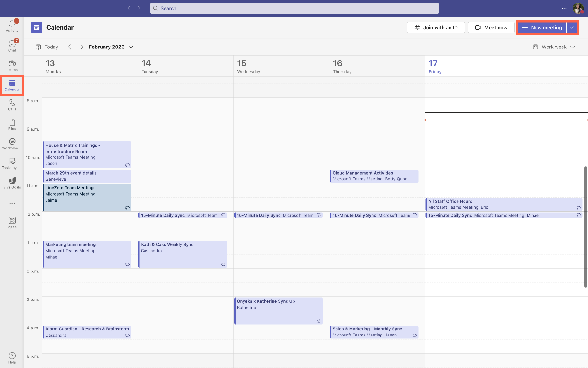Image resolution: width=588 pixels, height=368 pixels.
Task: Open the Calls section
Action: [12, 105]
